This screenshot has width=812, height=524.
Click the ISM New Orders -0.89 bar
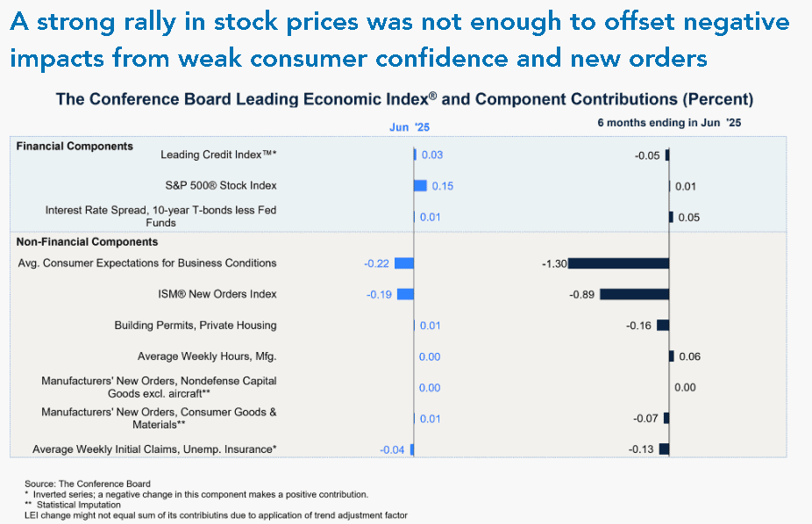[634, 294]
